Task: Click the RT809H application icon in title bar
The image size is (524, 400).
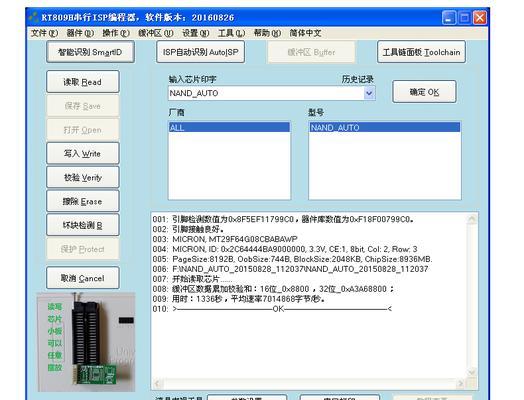Action: pyautogui.click(x=34, y=17)
